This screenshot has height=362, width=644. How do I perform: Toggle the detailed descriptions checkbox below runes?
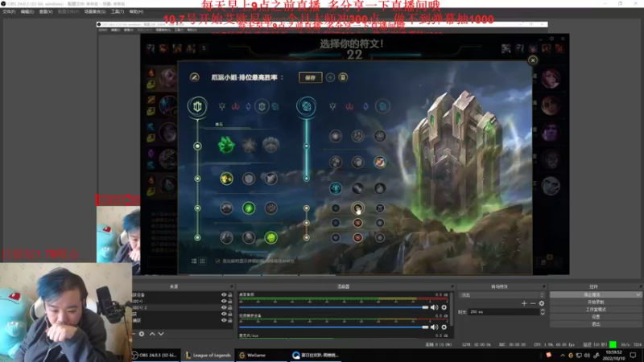(x=217, y=261)
